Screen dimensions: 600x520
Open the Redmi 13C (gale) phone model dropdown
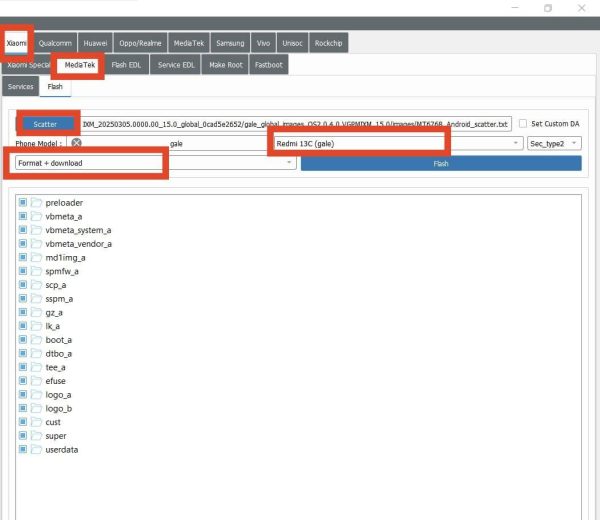398,143
